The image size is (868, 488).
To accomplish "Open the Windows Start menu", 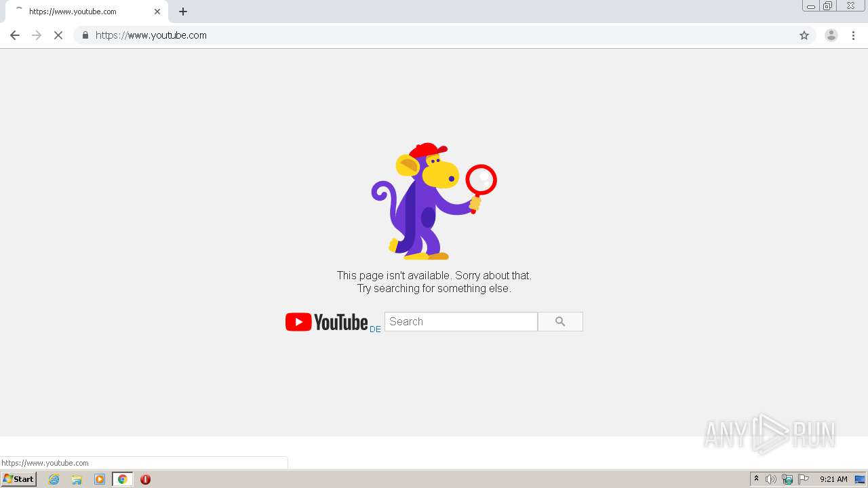I will pos(18,479).
